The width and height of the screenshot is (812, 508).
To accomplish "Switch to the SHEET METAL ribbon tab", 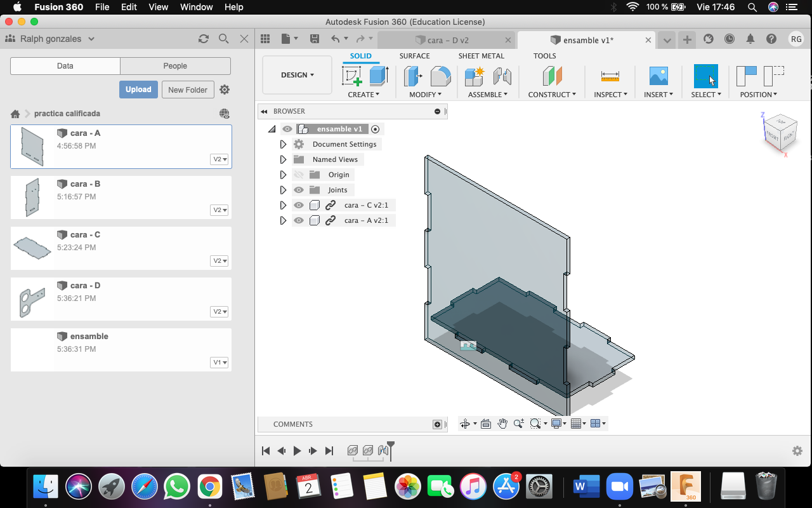I will [481, 56].
